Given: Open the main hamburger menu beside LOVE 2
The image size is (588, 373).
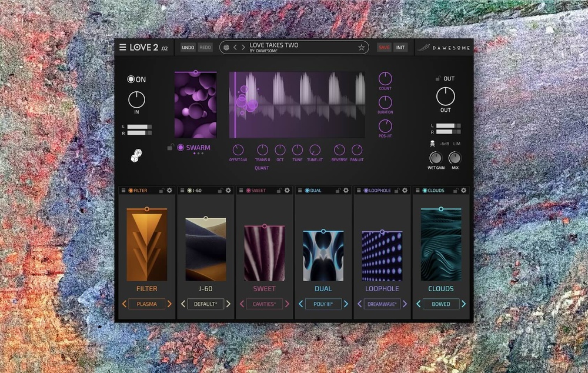Looking at the screenshot, I should 122,48.
